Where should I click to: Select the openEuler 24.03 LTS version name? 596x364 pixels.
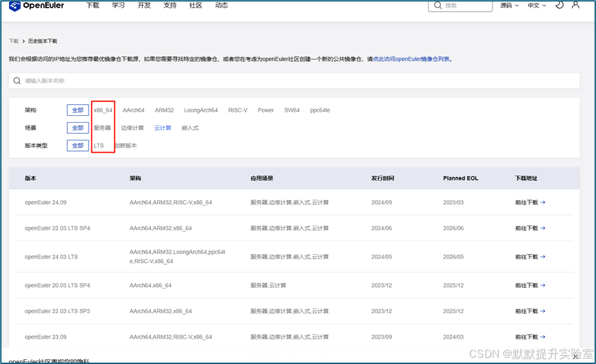click(51, 257)
